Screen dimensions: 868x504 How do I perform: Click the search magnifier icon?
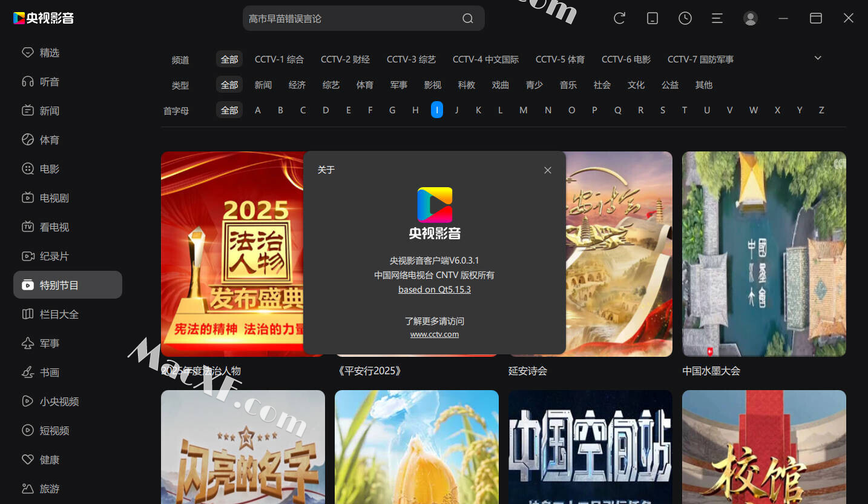tap(467, 19)
